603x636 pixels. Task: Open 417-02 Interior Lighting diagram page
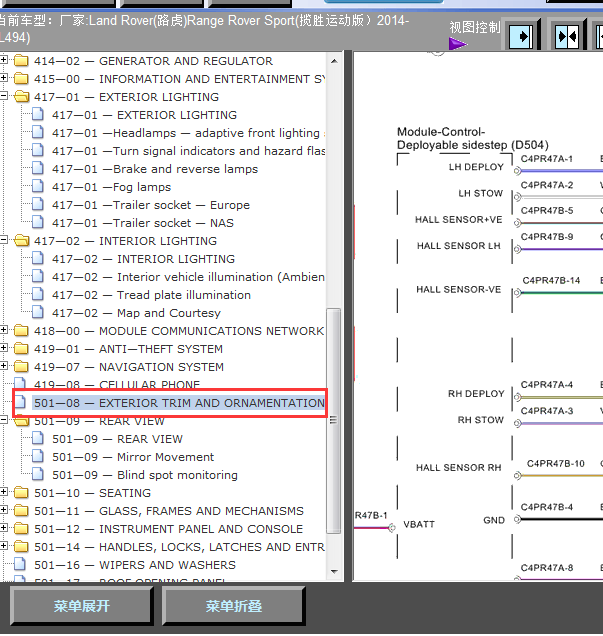click(144, 259)
